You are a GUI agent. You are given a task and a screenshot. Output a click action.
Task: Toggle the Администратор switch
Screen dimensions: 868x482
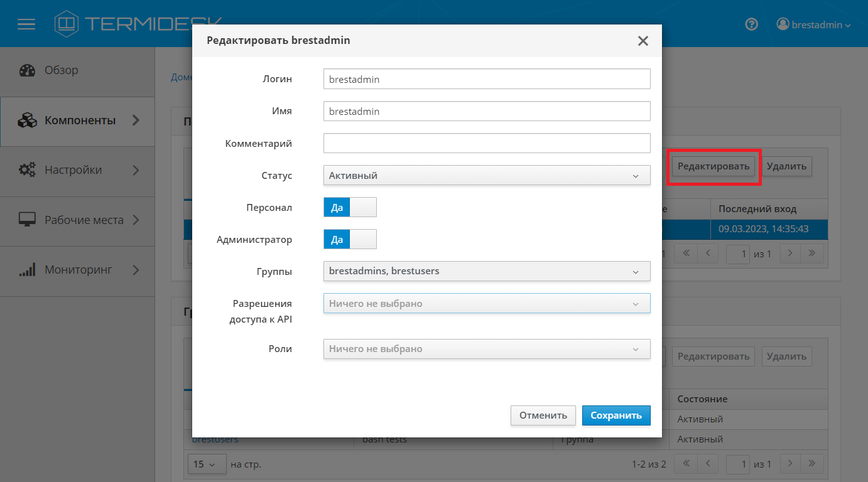pos(350,239)
